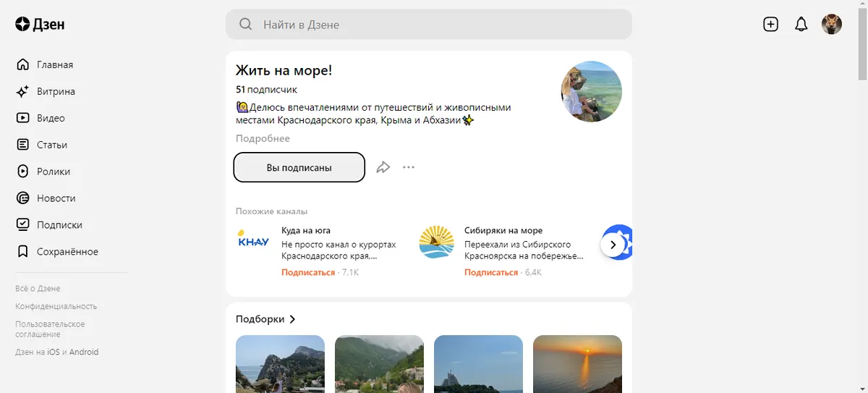Open the second collection thumbnail with foggy hills
Image resolution: width=868 pixels, height=393 pixels.
coord(379,364)
